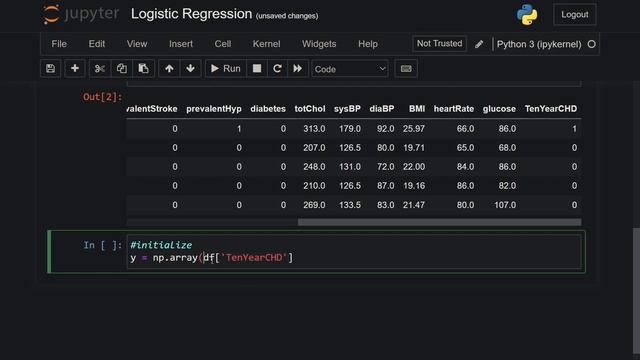Click the BMI column header

(417, 109)
